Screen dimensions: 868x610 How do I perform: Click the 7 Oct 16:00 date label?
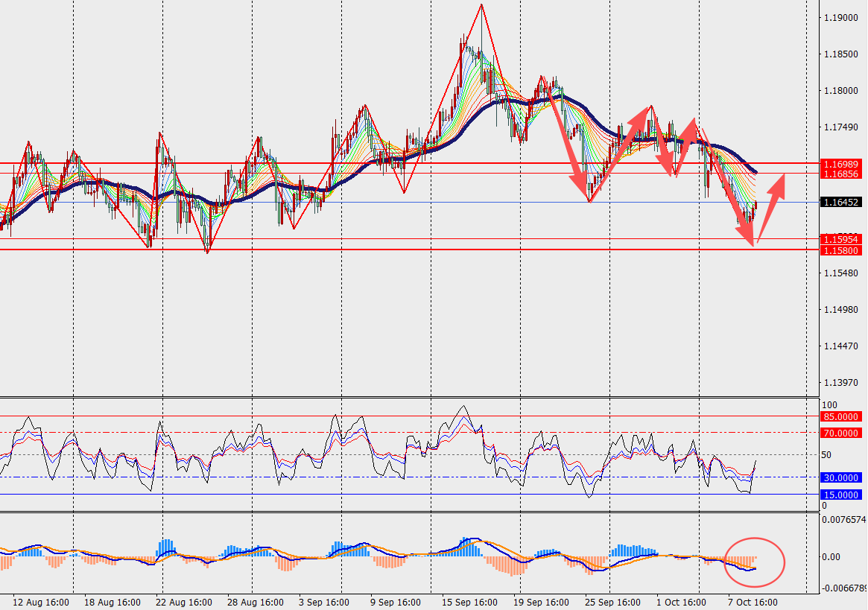(x=753, y=602)
